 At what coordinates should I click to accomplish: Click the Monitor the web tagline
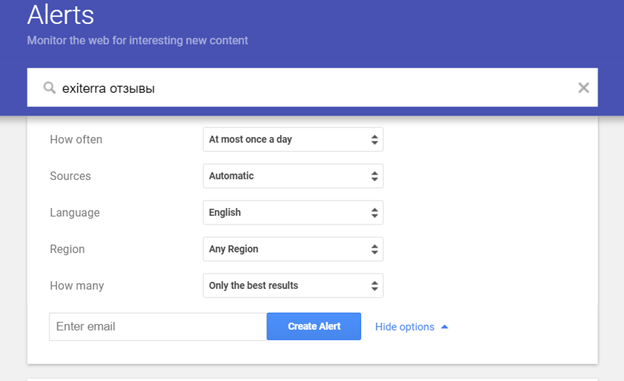pos(137,41)
